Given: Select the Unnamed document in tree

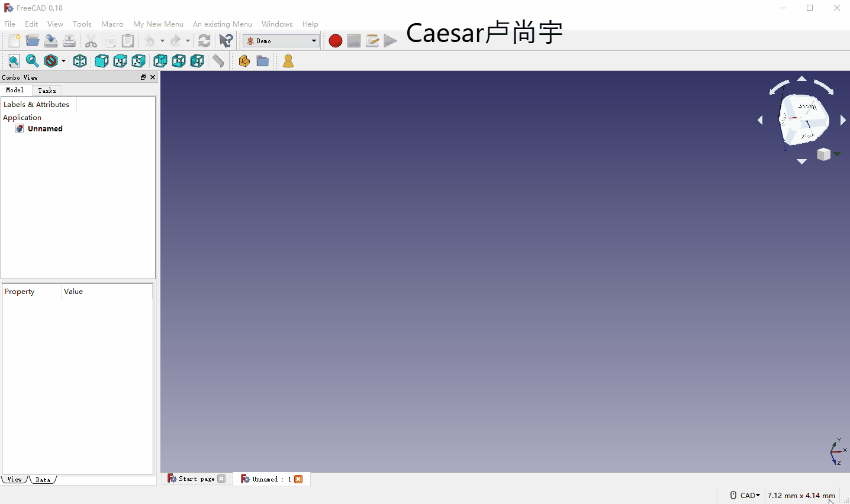Looking at the screenshot, I should point(45,129).
